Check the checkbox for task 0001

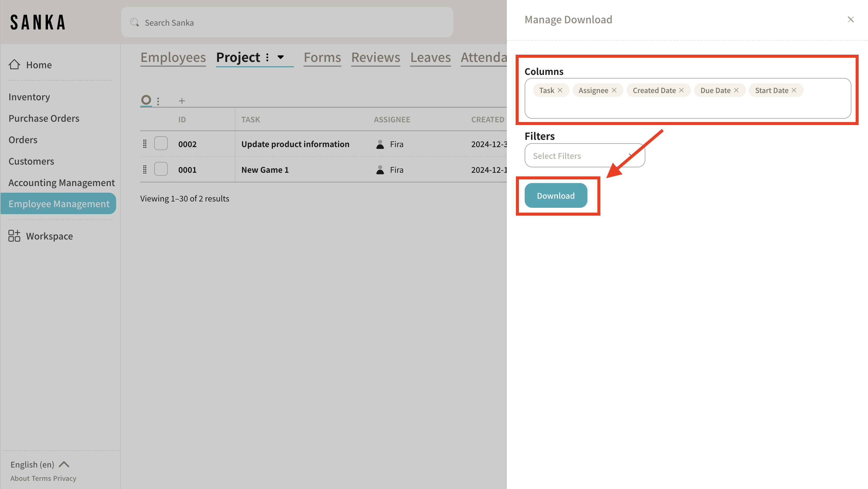[161, 169]
